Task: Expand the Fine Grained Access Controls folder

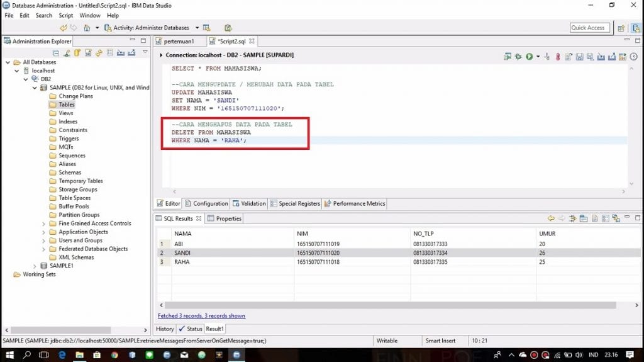Action: pyautogui.click(x=43, y=223)
